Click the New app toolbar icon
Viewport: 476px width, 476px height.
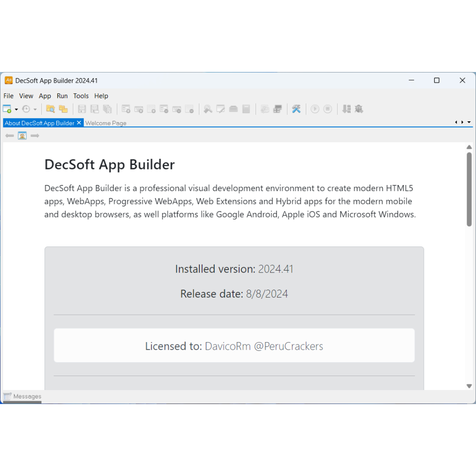(x=7, y=109)
